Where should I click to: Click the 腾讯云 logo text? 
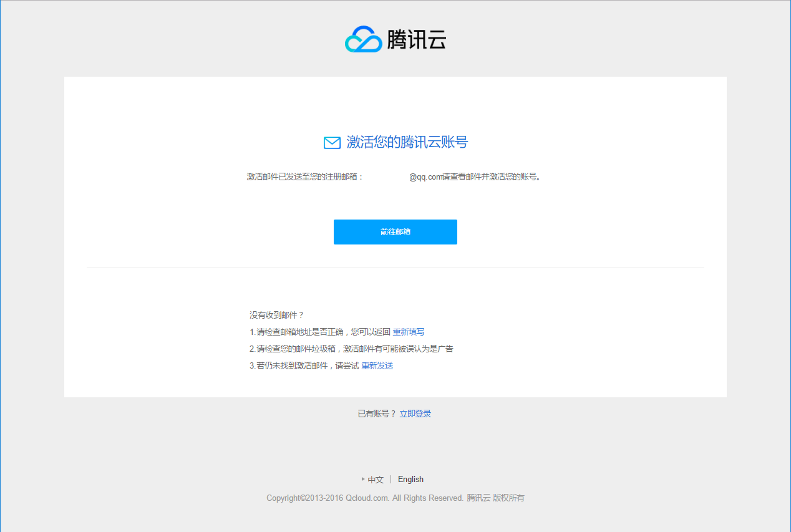pyautogui.click(x=417, y=40)
